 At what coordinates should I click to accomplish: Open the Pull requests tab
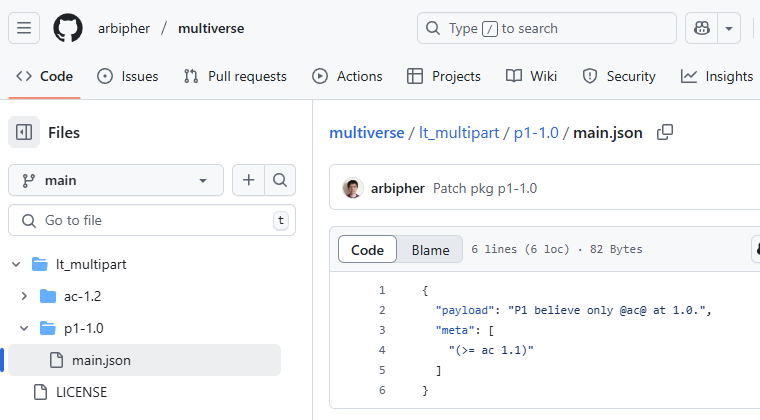(x=235, y=76)
